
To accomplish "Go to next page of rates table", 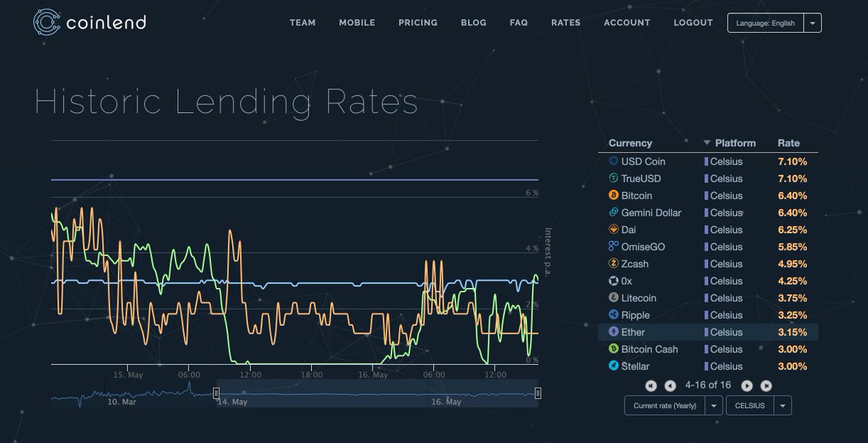I will coord(747,386).
